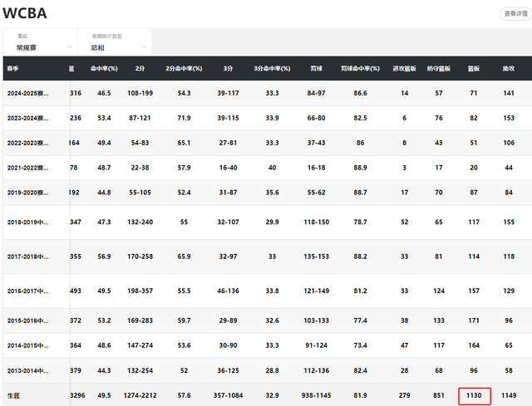The width and height of the screenshot is (532, 406).
Task: Click 2-point percentage 71.9 in 2023-2024 row
Action: [x=184, y=118]
